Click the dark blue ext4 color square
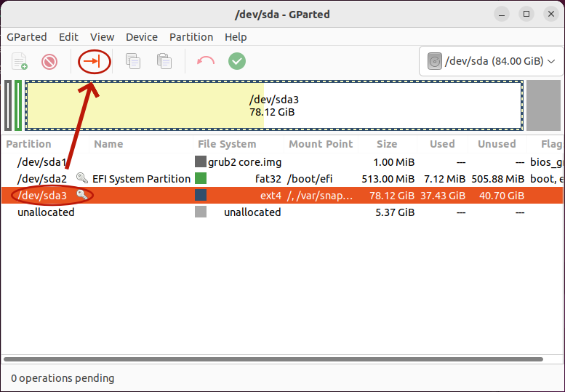565x392 pixels. 201,195
